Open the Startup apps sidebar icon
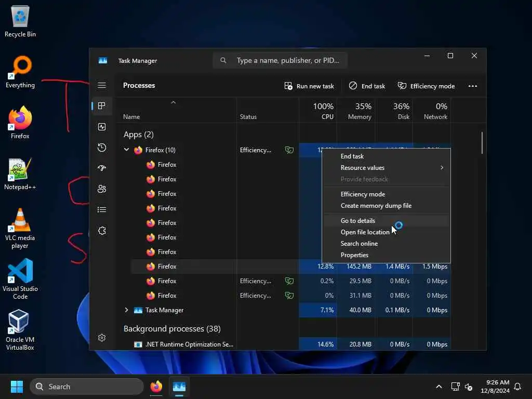Screen dimensions: 532x399 pyautogui.click(x=102, y=168)
